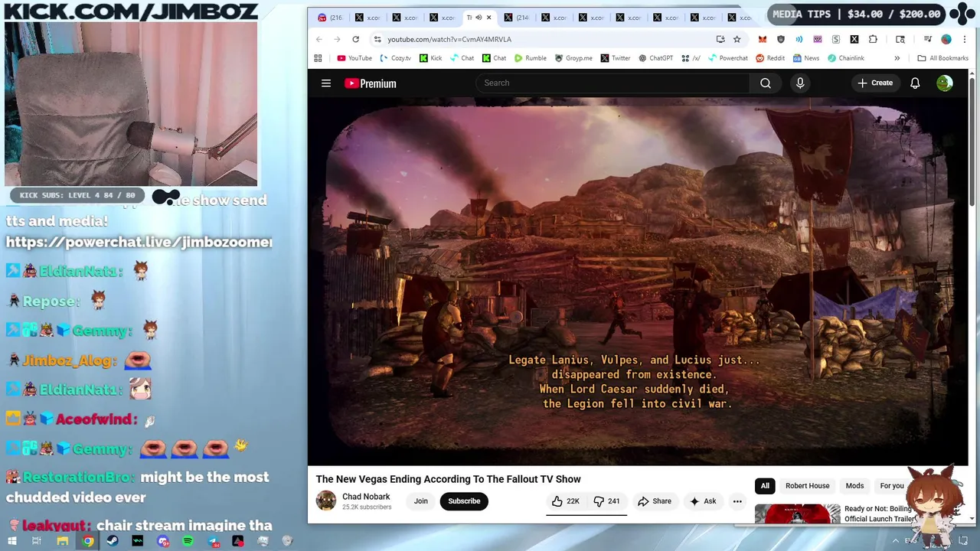Bookmark this page with the star
This screenshot has width=980, height=551.
(x=737, y=39)
